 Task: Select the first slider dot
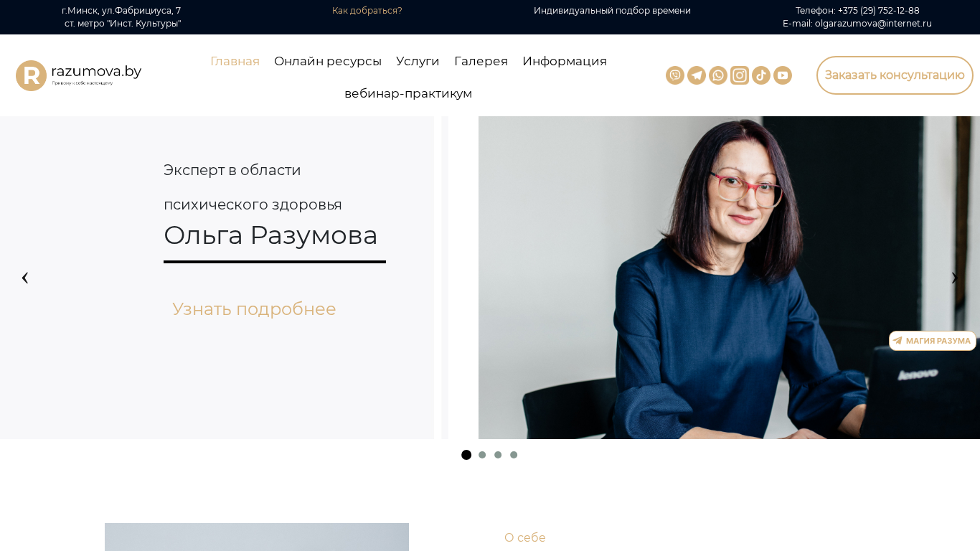pyautogui.click(x=466, y=455)
